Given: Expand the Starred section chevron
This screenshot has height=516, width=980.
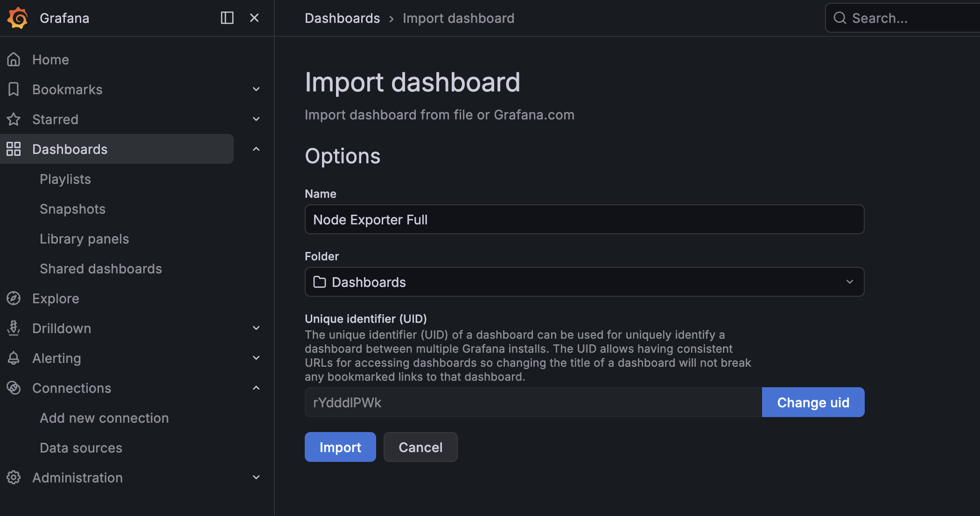Looking at the screenshot, I should tap(256, 119).
